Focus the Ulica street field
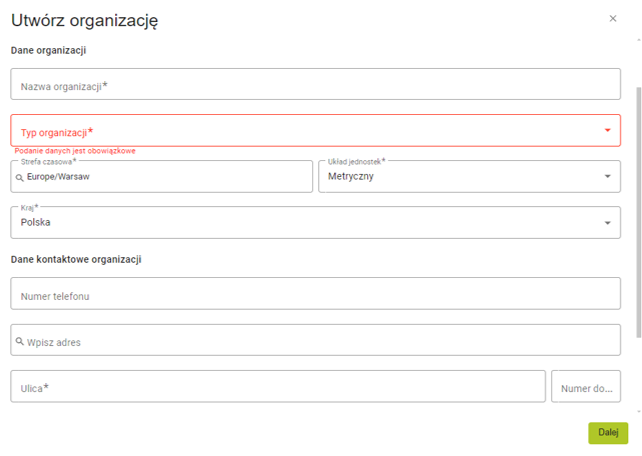Image resolution: width=642 pixels, height=456 pixels. point(278,387)
